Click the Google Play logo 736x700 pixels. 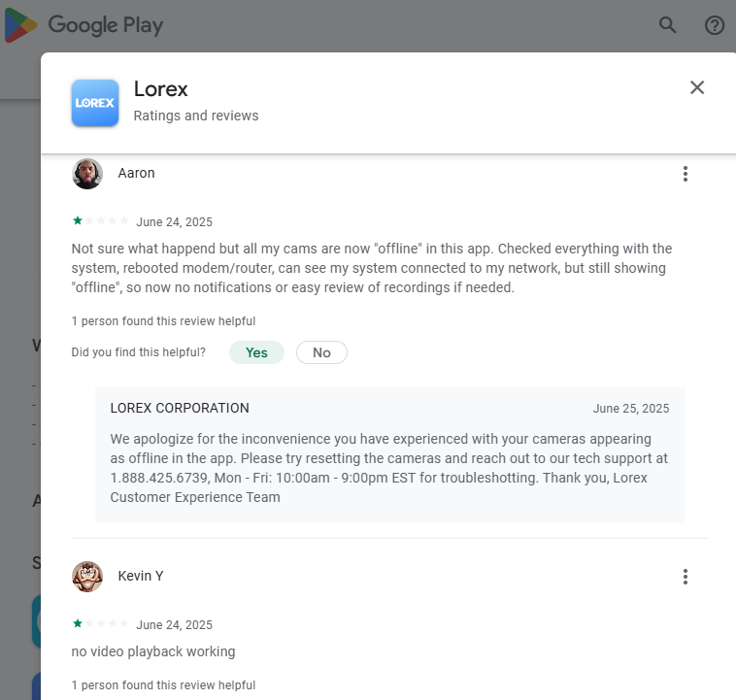point(84,25)
